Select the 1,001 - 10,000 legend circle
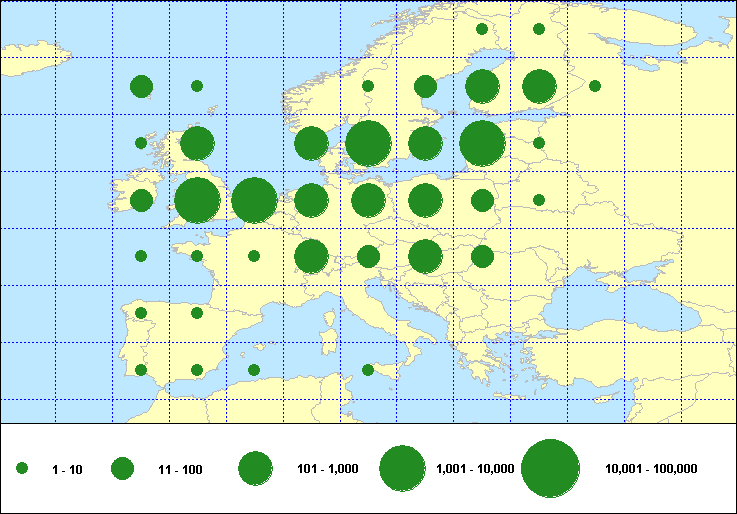The height and width of the screenshot is (514, 737). click(x=403, y=468)
